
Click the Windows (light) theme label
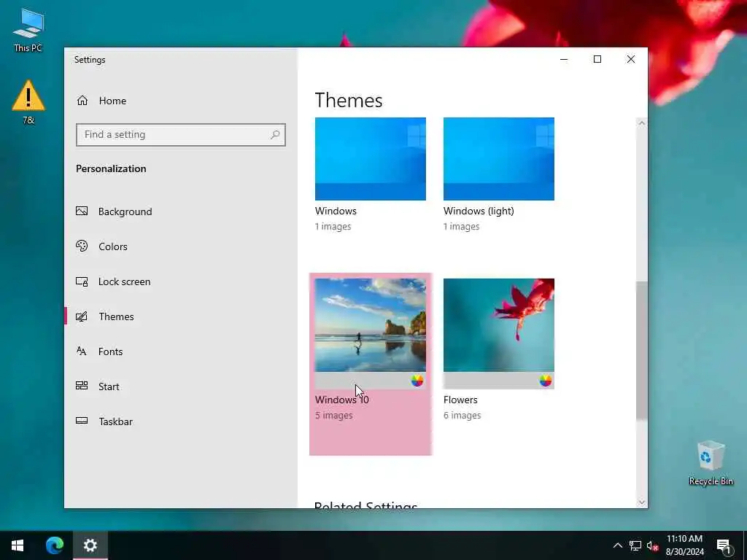(x=479, y=211)
